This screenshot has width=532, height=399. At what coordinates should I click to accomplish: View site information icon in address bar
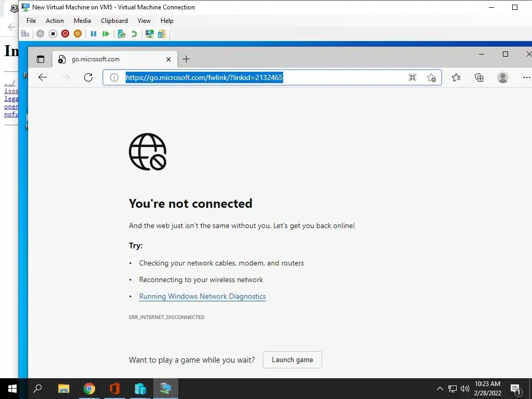(114, 77)
